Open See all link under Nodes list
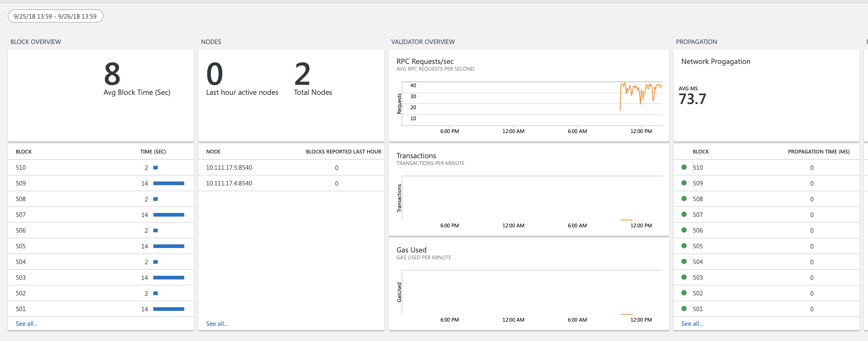 pyautogui.click(x=217, y=323)
